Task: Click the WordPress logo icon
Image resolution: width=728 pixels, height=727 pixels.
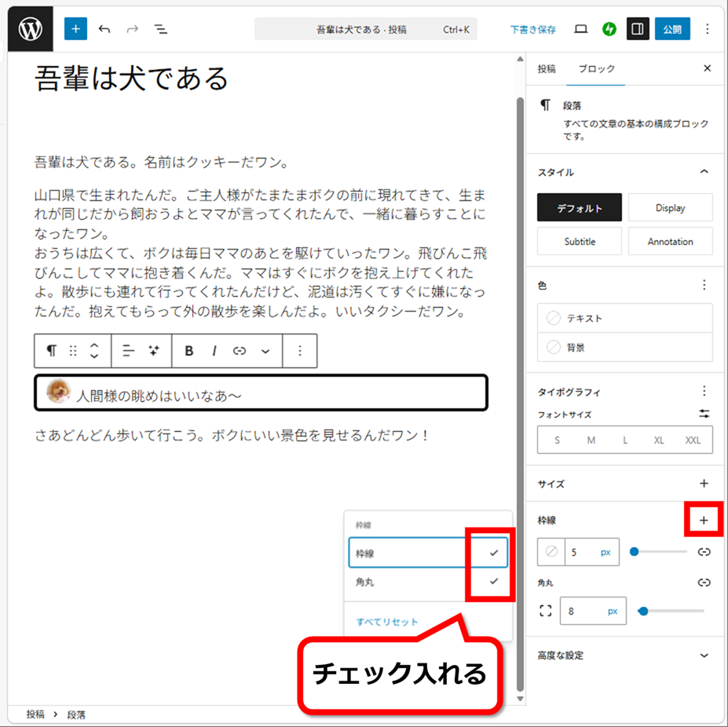Action: coord(30,29)
